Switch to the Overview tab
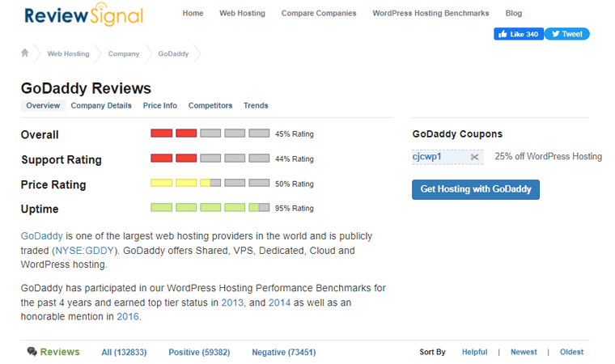 (x=43, y=105)
